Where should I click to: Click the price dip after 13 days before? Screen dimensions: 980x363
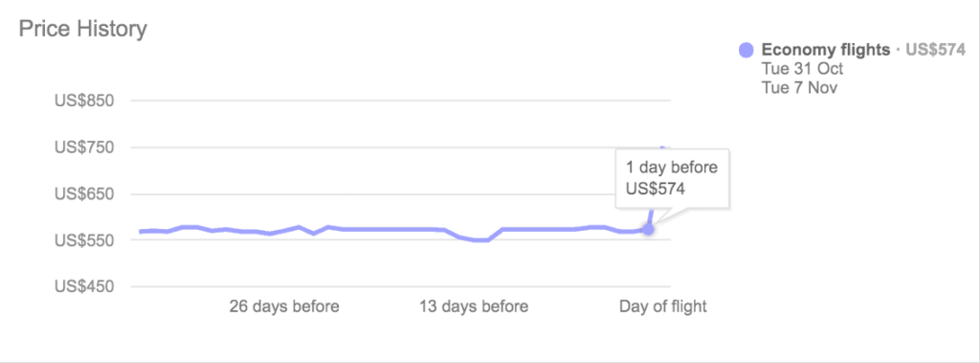tap(480, 239)
